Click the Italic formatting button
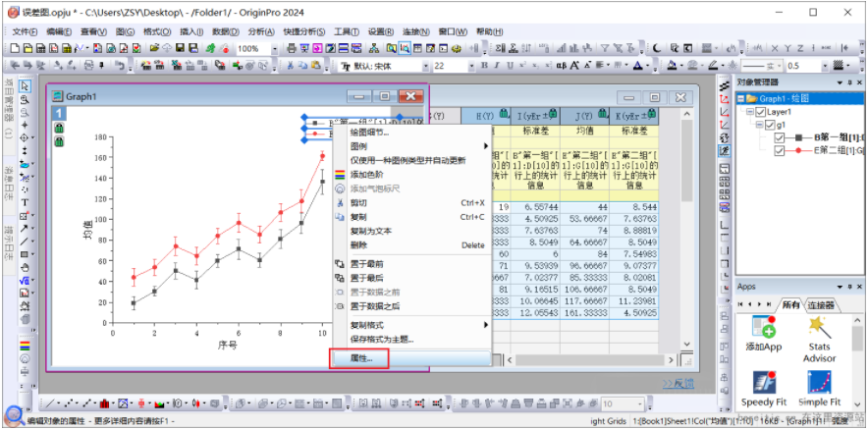The width and height of the screenshot is (868, 429). coord(497,66)
